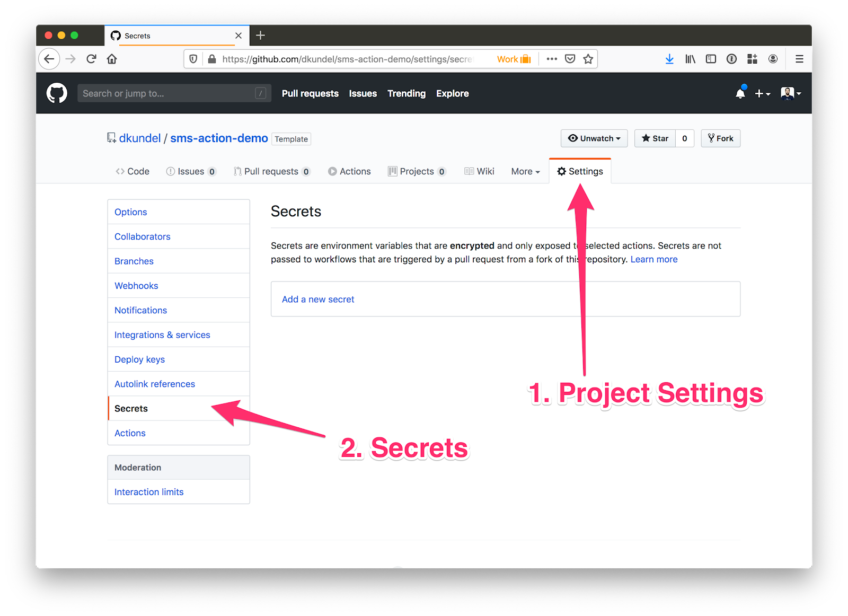Screen dimensions: 848x616
Task: Open the create new plus dropdown
Action: 762,93
